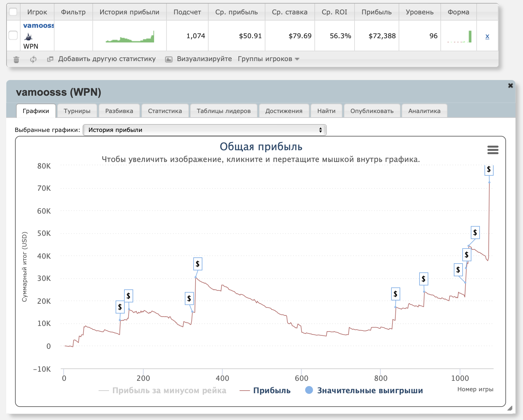Click $ marker at the 30K peak near game 330
This screenshot has height=420, width=523.
[198, 264]
